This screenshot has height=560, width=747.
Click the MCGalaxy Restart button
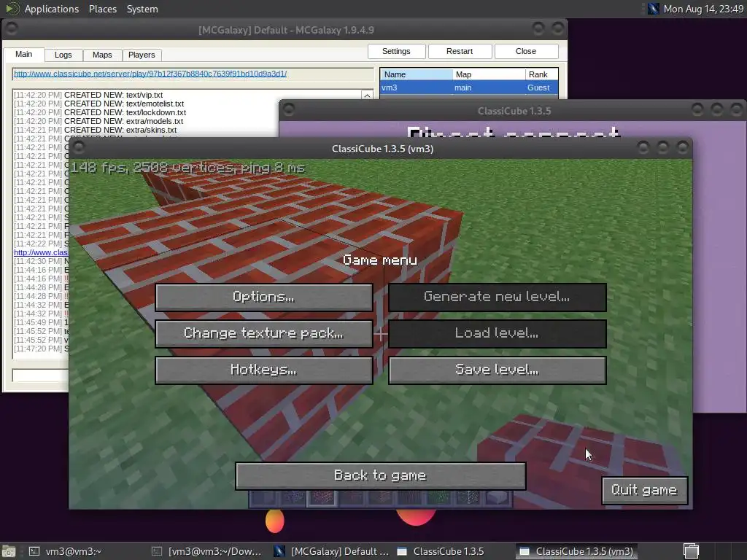pos(460,52)
